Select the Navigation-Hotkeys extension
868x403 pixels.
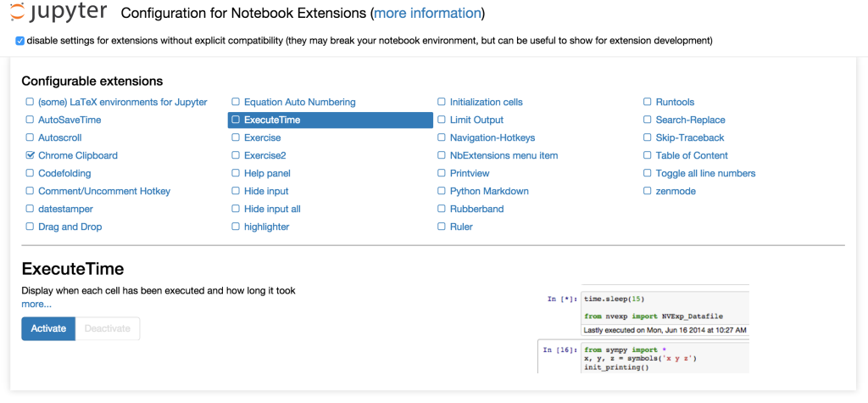click(492, 137)
